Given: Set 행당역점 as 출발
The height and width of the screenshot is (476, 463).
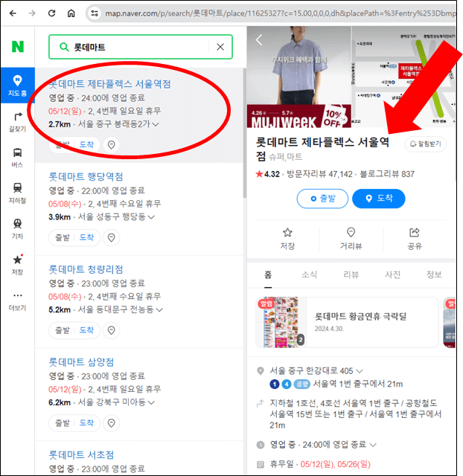Looking at the screenshot, I should [x=63, y=237].
